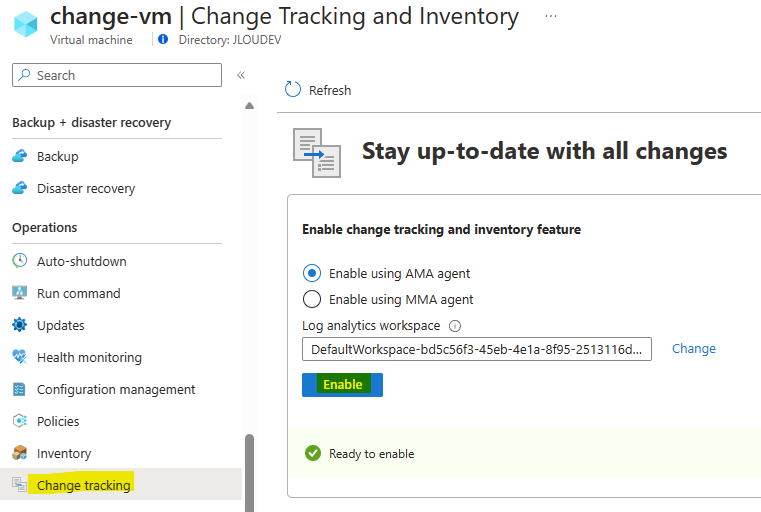This screenshot has height=512, width=761.
Task: Click sidebar scroll up arrow
Action: [x=249, y=105]
